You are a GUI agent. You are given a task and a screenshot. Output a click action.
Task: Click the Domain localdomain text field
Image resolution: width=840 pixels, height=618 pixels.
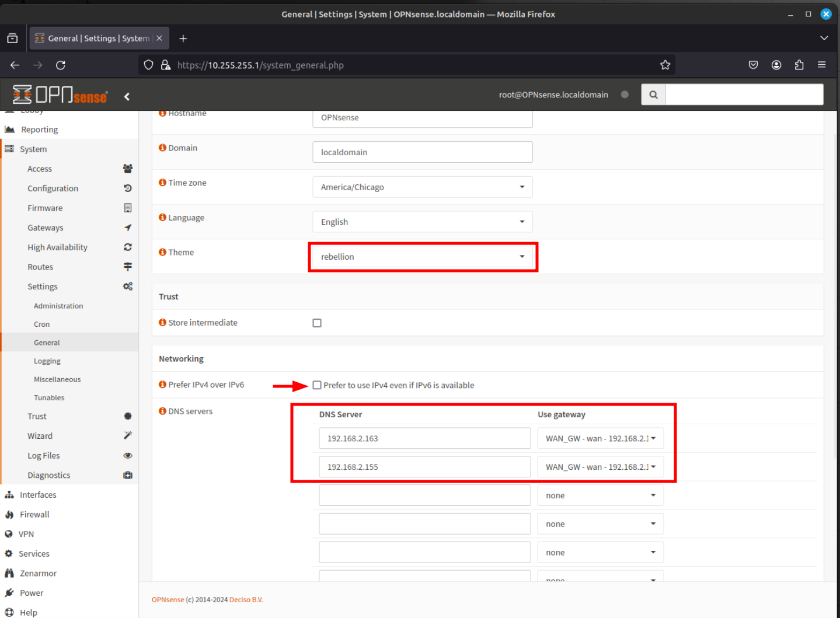(423, 152)
